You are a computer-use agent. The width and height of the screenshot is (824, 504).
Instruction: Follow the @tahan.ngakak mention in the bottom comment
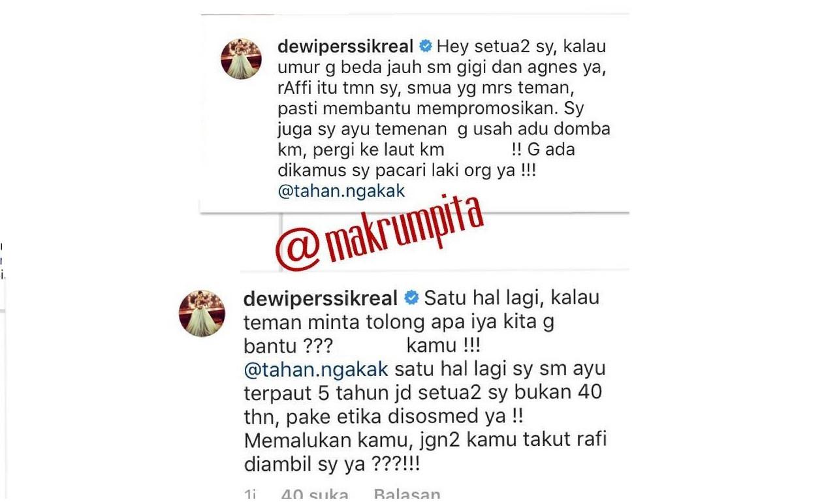tap(316, 369)
